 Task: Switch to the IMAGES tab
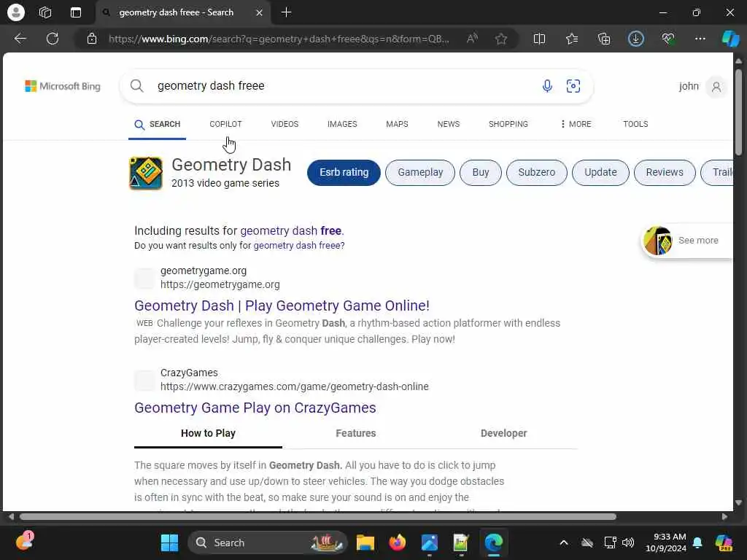[342, 124]
